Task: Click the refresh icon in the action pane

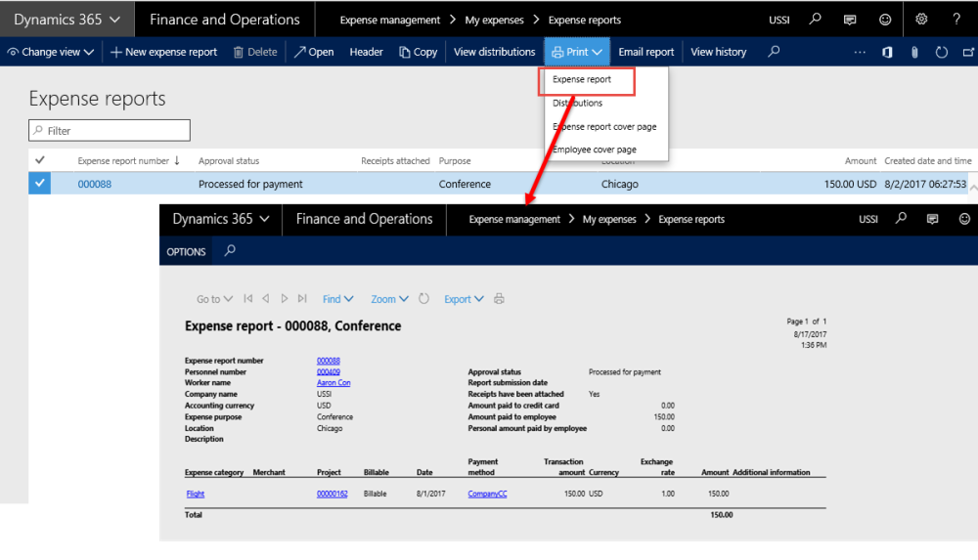Action: pos(942,53)
